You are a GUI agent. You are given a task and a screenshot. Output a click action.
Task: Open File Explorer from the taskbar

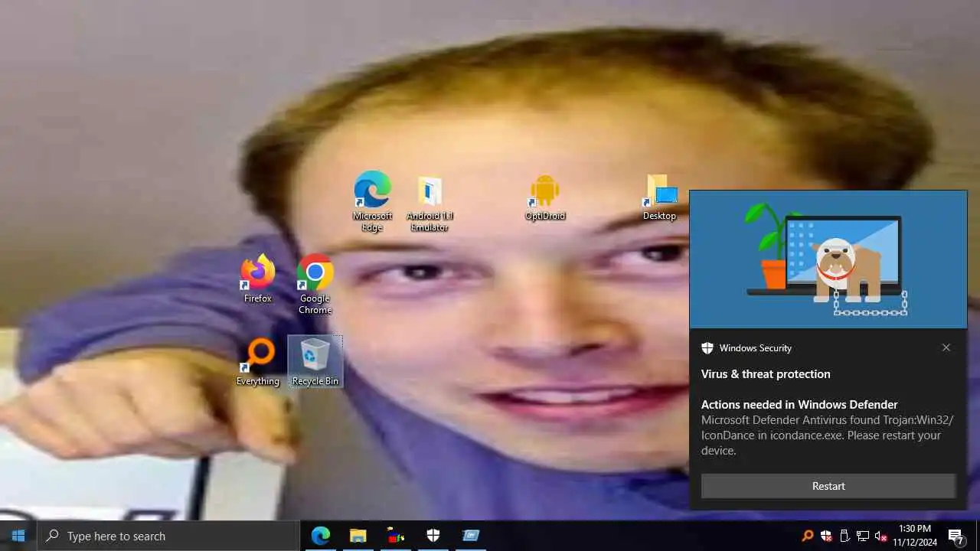[358, 536]
